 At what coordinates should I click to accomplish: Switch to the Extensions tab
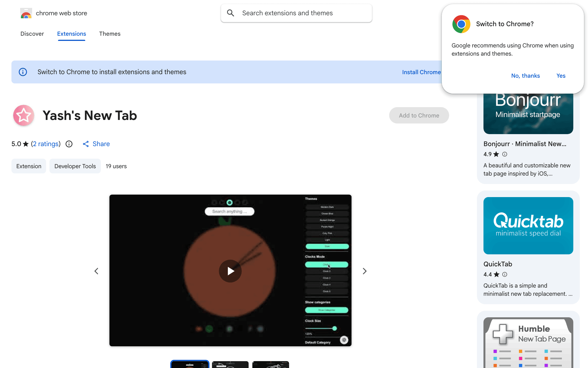[72, 34]
